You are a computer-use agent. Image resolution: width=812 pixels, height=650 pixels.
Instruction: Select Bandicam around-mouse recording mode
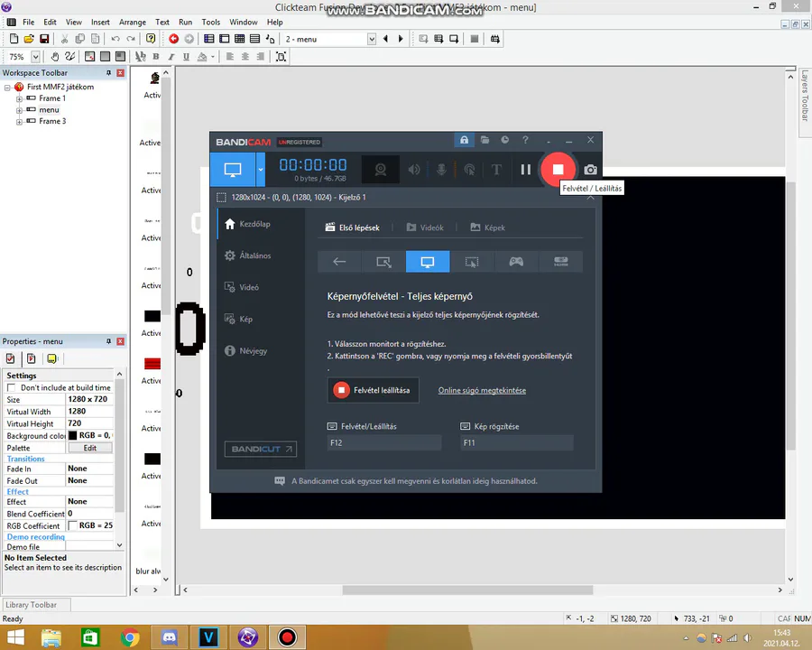click(x=472, y=261)
